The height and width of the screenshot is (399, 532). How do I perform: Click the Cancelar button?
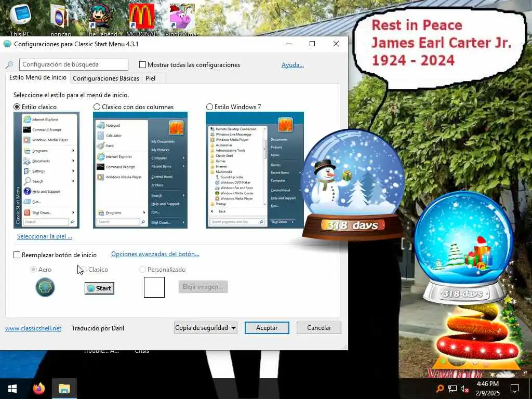319,328
